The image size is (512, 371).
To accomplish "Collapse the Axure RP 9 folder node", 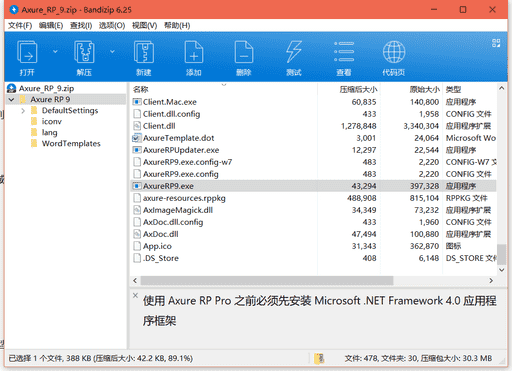I will click(x=12, y=99).
